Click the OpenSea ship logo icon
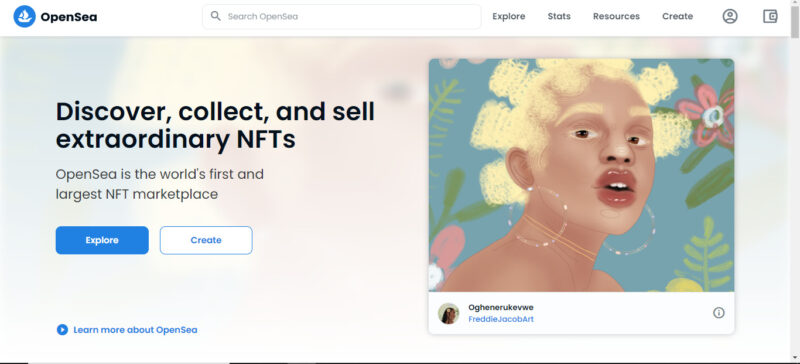This screenshot has width=800, height=364. (24, 16)
